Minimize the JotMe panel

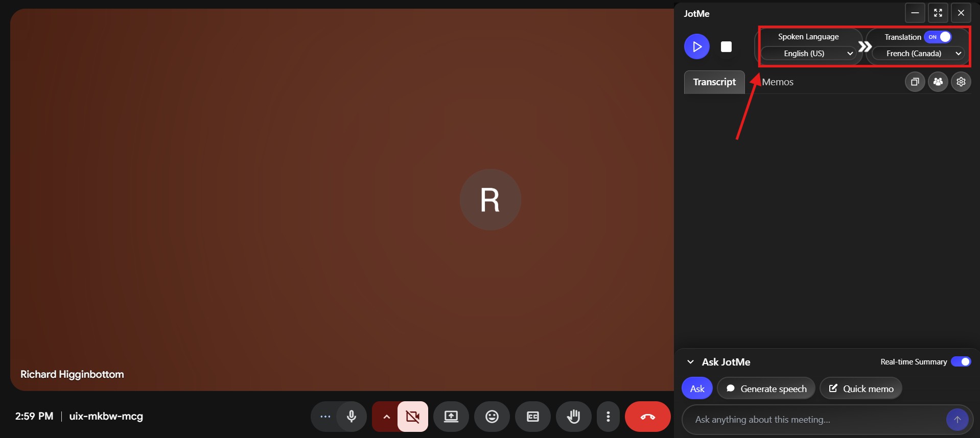(x=915, y=13)
